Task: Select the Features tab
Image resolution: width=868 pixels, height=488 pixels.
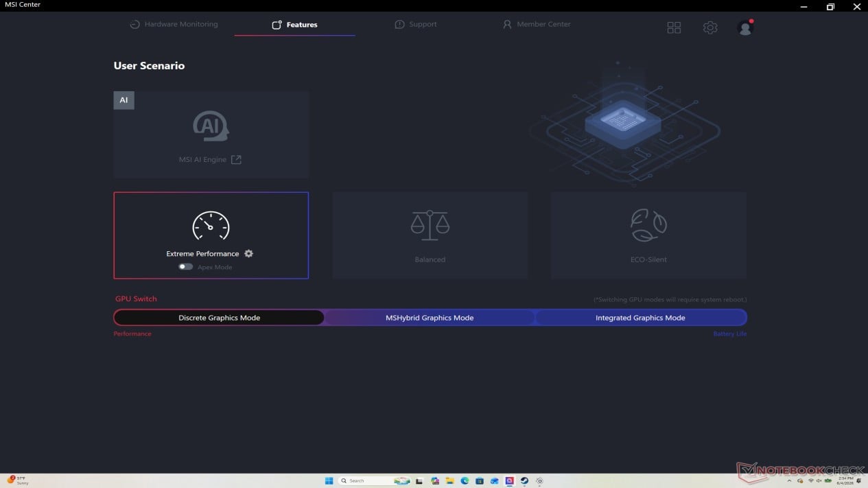Action: pyautogui.click(x=294, y=25)
